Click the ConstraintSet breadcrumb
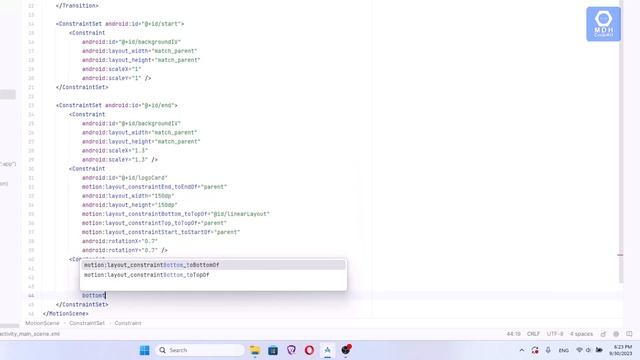Image resolution: width=640 pixels, height=360 pixels. point(87,323)
